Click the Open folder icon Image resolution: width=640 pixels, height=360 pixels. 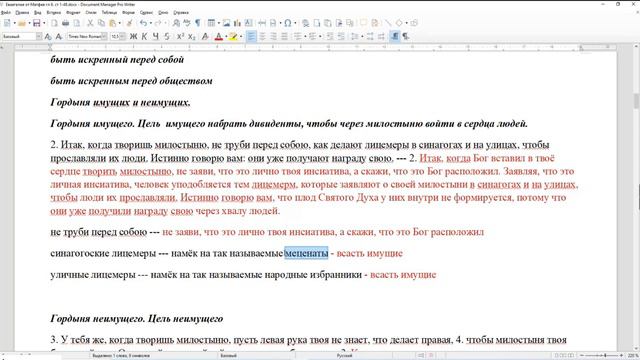[x=22, y=23]
